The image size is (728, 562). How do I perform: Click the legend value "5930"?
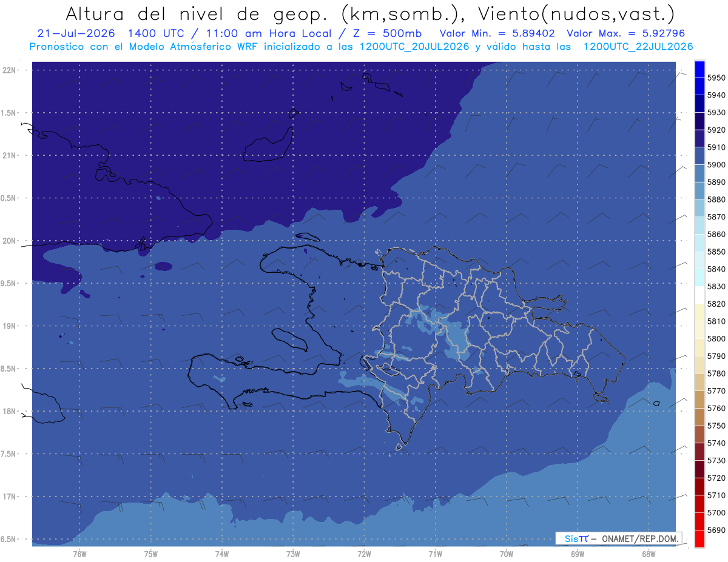[x=716, y=113]
